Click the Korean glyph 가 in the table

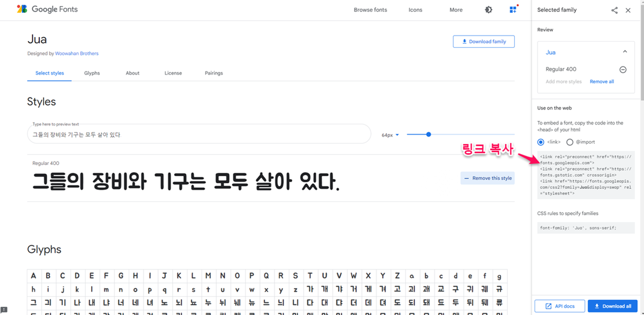tap(310, 290)
